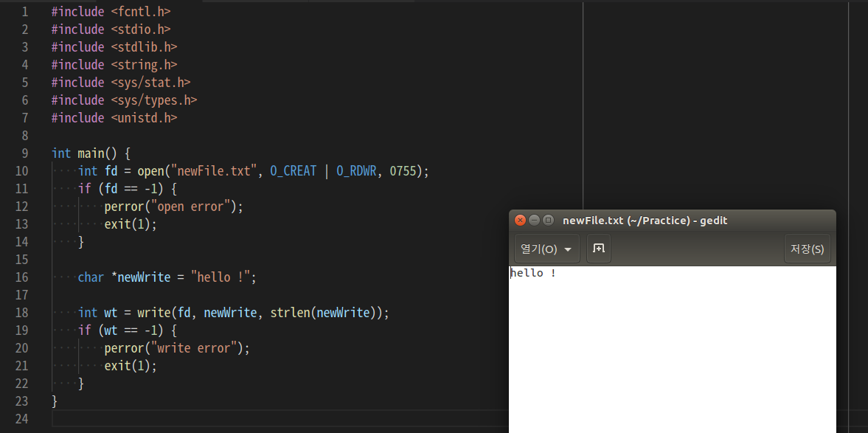Click the 저장(S) save button in gedit
This screenshot has height=433, width=868.
[807, 249]
